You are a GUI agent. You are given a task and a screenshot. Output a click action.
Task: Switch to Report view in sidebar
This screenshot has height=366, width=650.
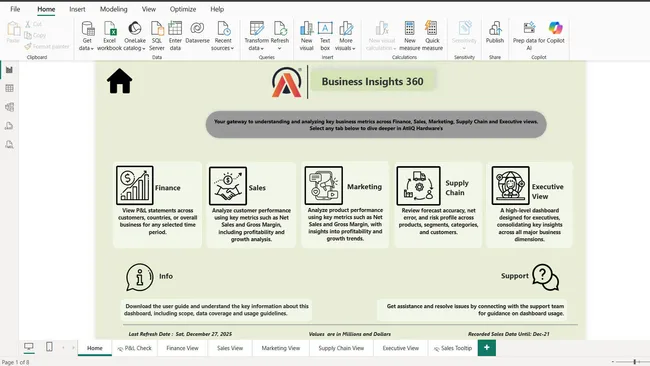(9, 70)
